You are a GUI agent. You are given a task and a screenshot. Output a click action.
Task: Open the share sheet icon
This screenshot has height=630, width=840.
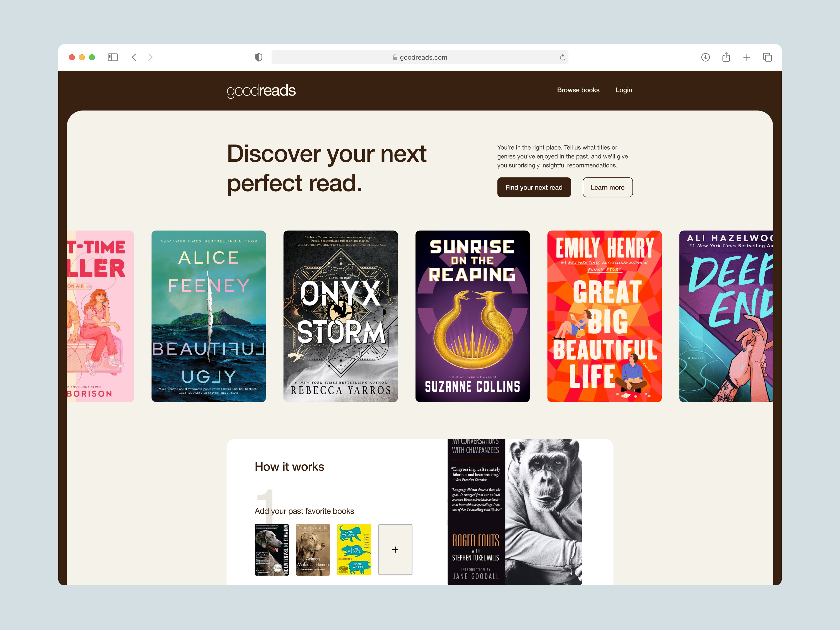tap(726, 57)
